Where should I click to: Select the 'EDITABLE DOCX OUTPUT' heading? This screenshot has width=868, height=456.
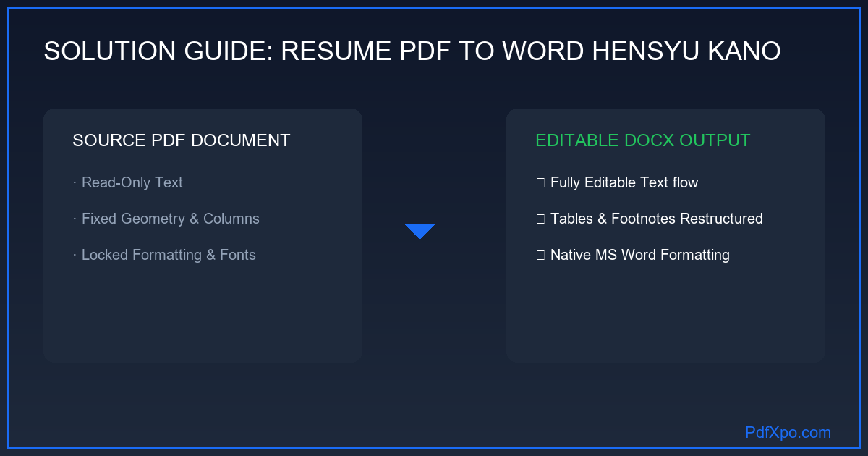click(642, 140)
